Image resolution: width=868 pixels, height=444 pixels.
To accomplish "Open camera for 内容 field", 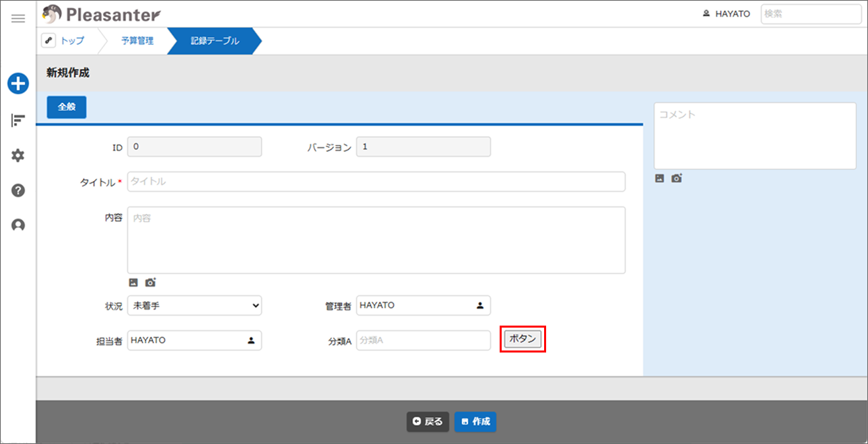I will pos(150,283).
